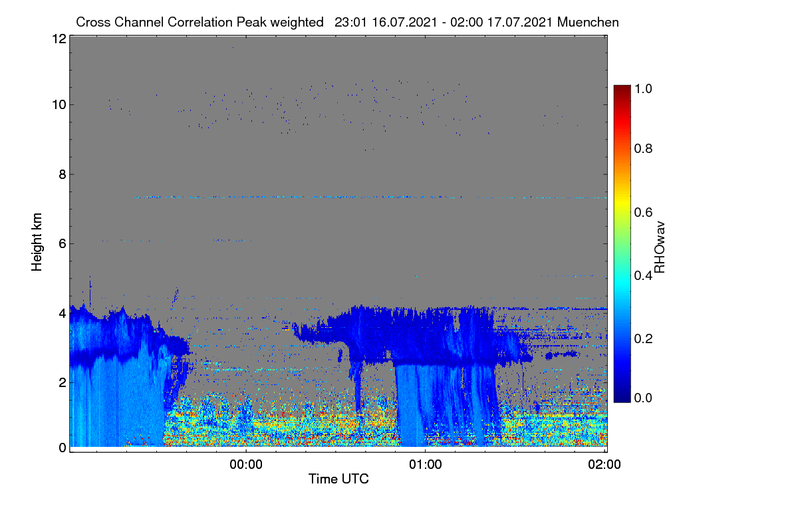Click the RHOwav color scale bar

click(x=622, y=243)
